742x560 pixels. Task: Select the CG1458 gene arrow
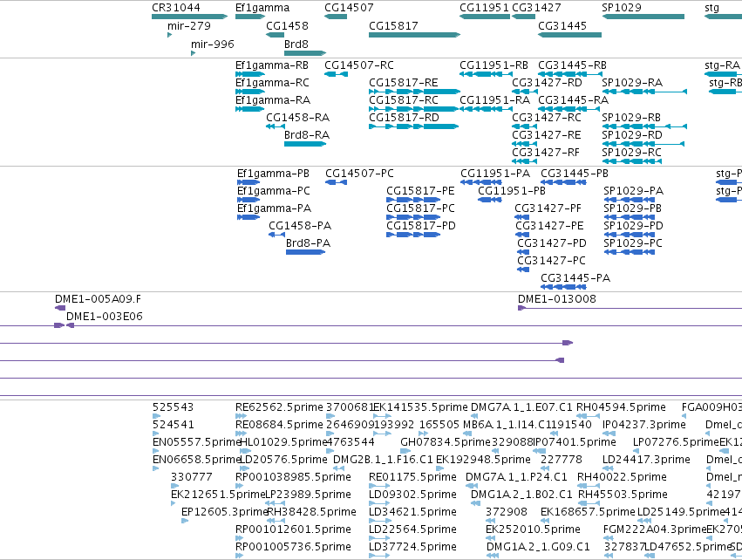[275, 35]
